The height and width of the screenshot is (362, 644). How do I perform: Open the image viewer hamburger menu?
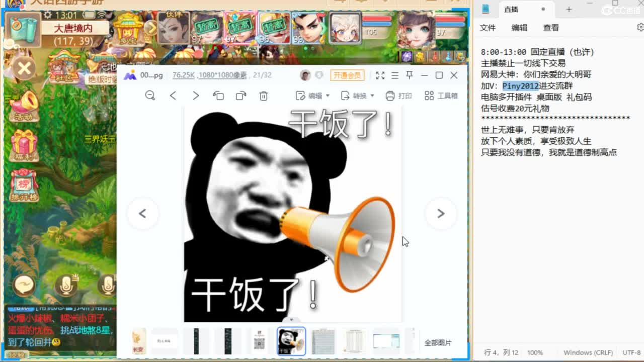395,75
